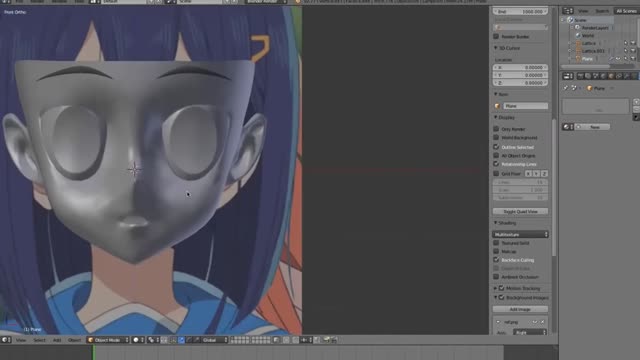Click the Plane object icon in the properties breadcrumb
Image resolution: width=640 pixels, height=360 pixels.
tap(589, 88)
